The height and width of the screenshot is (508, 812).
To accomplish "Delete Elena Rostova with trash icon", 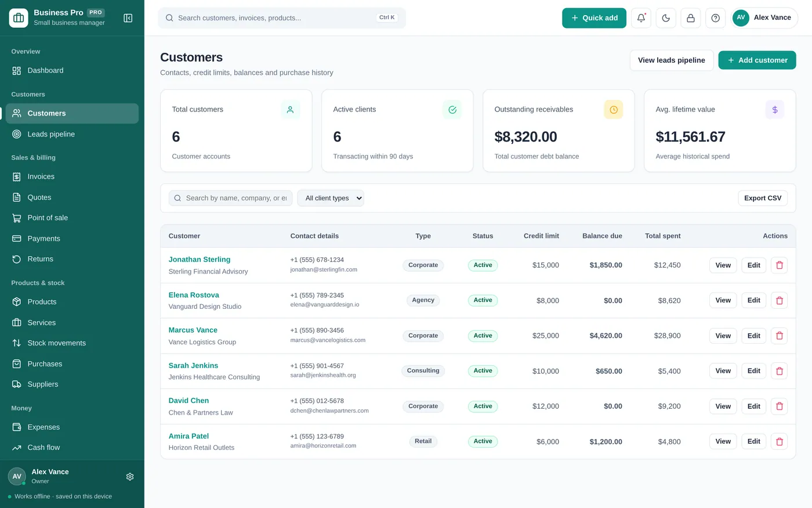I will (780, 301).
